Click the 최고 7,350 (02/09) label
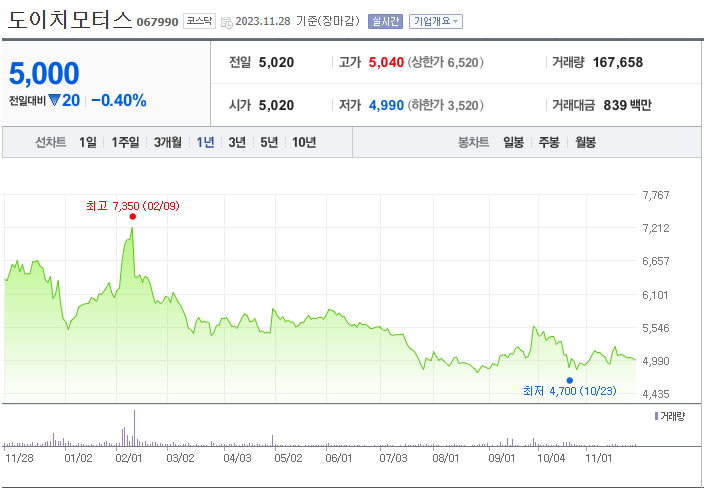The image size is (704, 488). [133, 206]
